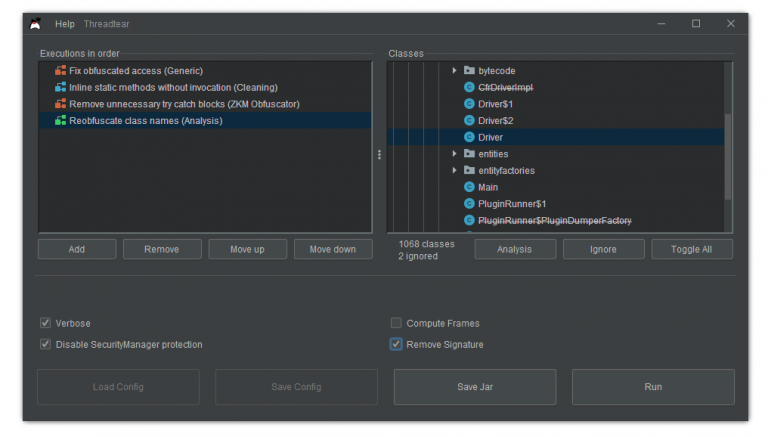This screenshot has width=768, height=437.
Task: Click the Fix obfuscated access execution icon
Action: pyautogui.click(x=60, y=71)
